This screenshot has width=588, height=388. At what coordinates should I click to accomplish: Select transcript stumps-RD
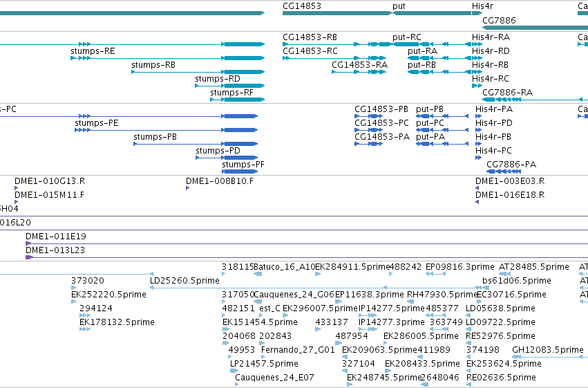point(230,86)
